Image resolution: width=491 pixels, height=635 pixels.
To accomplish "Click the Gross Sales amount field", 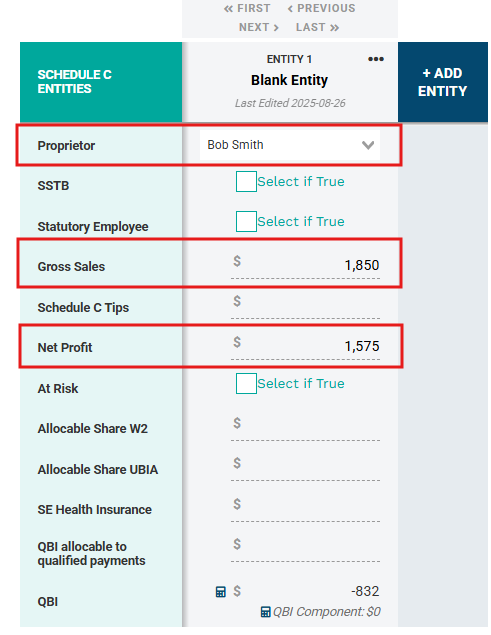I will 305,266.
